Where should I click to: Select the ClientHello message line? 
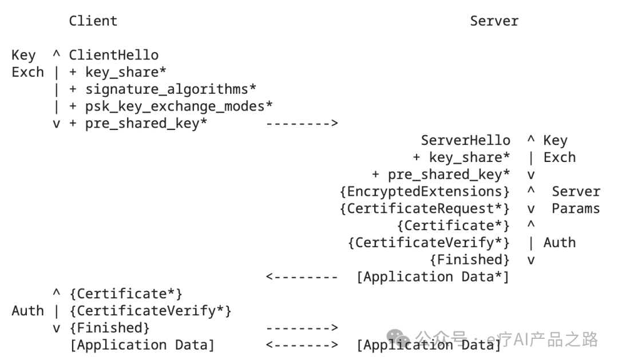tap(113, 55)
